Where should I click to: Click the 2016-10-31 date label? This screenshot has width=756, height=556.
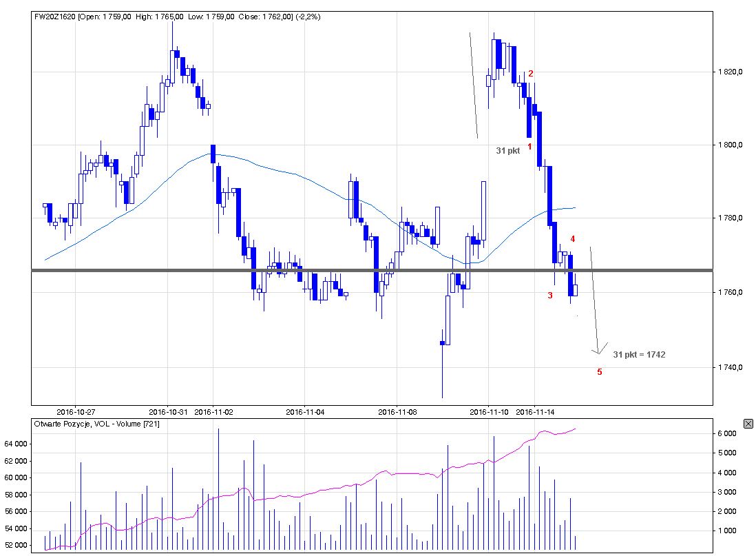tap(168, 412)
